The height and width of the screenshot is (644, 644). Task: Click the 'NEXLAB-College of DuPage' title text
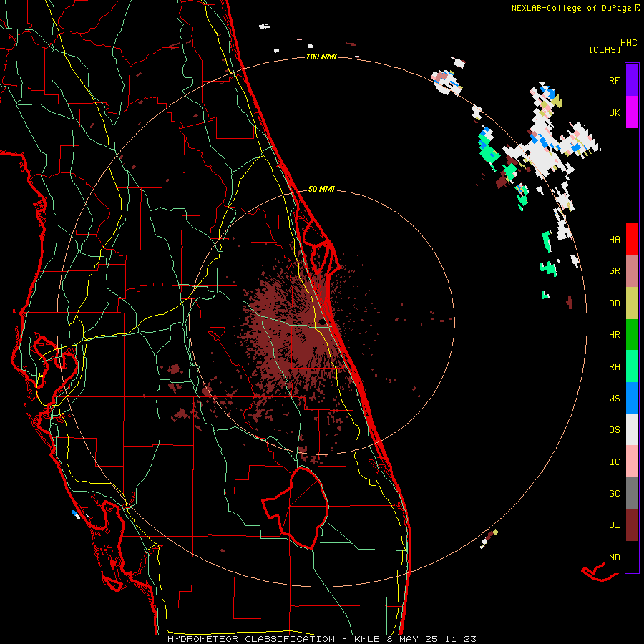coord(571,8)
